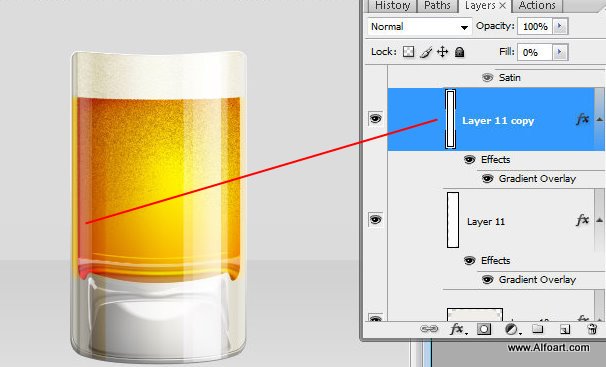Open Gradient Overlay under Layer 11
This screenshot has height=367, width=606.
[x=537, y=279]
